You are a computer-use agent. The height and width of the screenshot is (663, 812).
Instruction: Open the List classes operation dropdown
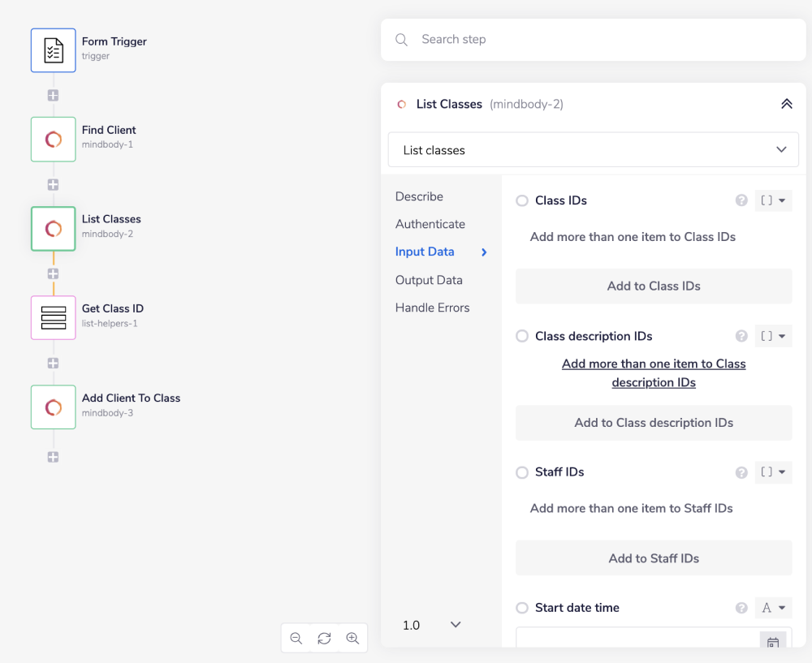click(593, 150)
